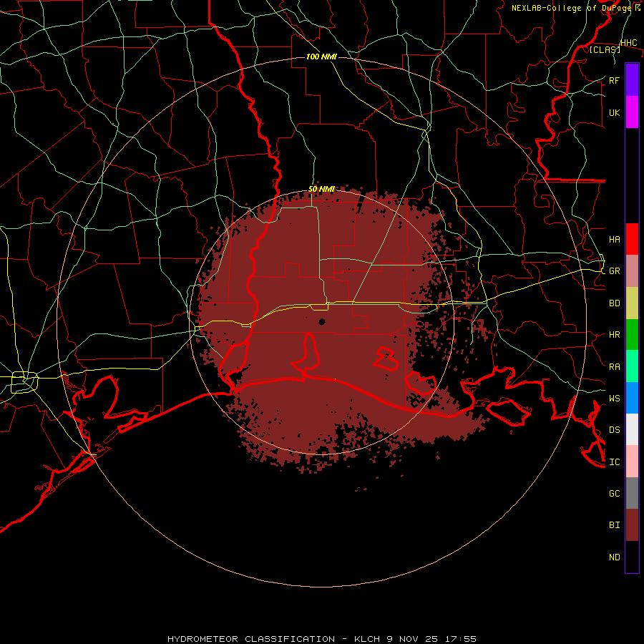Click the 'GR' legend label
644x644 pixels.
[x=615, y=271]
